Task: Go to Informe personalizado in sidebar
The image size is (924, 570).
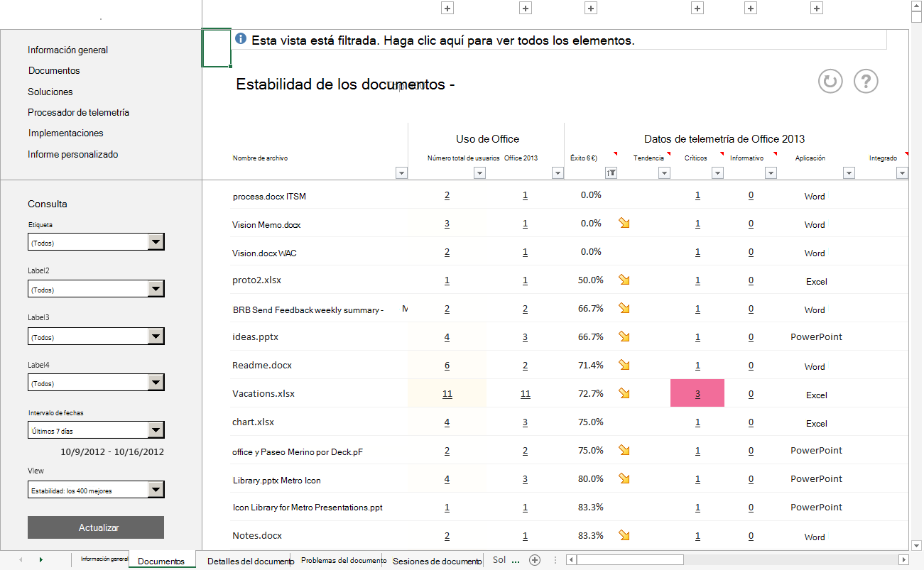Action: (73, 154)
